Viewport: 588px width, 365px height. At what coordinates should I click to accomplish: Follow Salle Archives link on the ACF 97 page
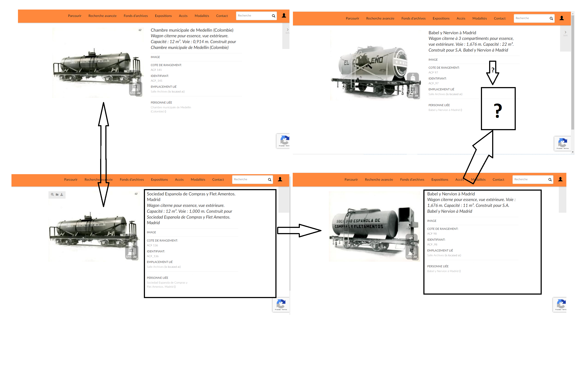tap(437, 94)
